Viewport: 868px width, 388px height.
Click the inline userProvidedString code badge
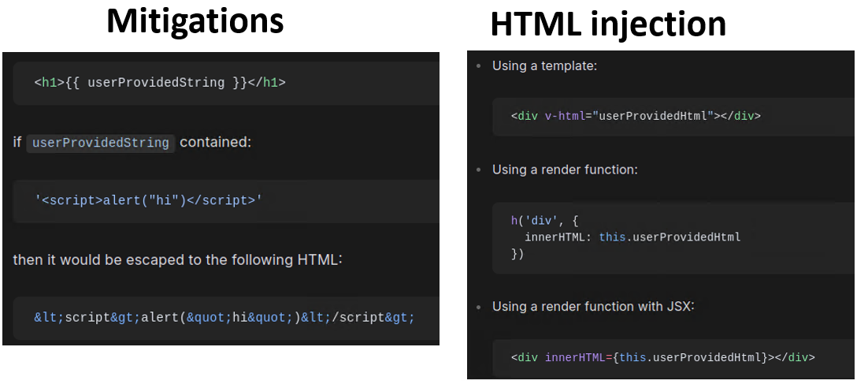coord(100,143)
